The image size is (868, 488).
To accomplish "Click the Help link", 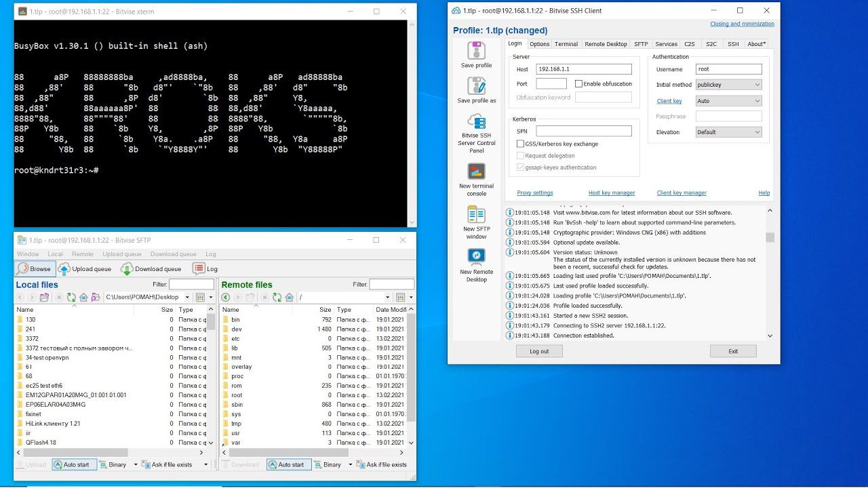I will pos(764,193).
